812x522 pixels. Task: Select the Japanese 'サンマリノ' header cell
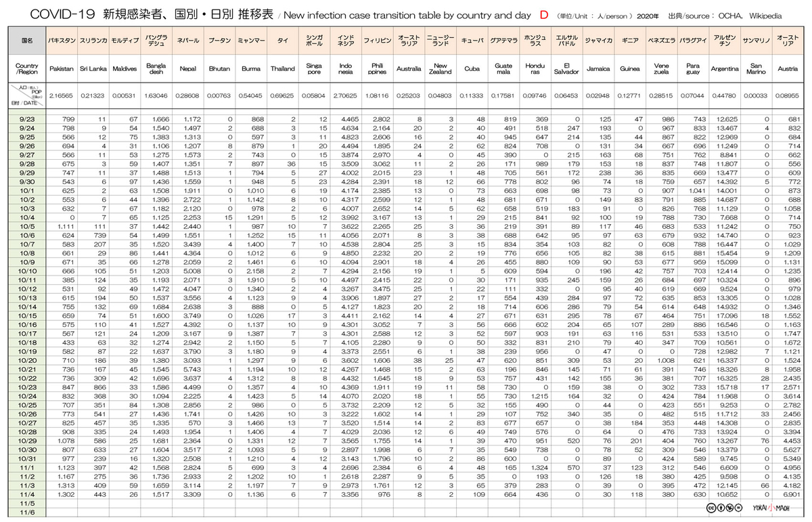(x=757, y=41)
